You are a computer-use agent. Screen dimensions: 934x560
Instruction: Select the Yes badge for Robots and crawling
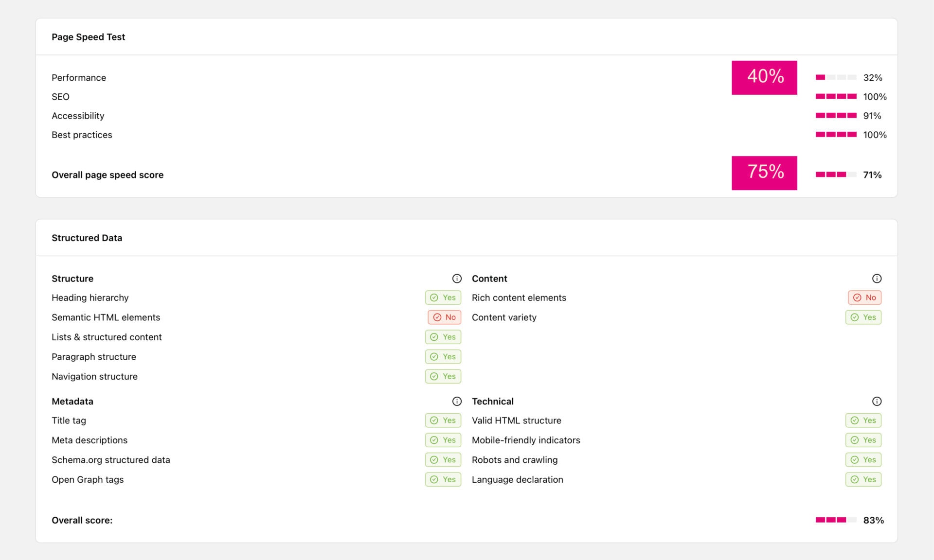pyautogui.click(x=863, y=460)
